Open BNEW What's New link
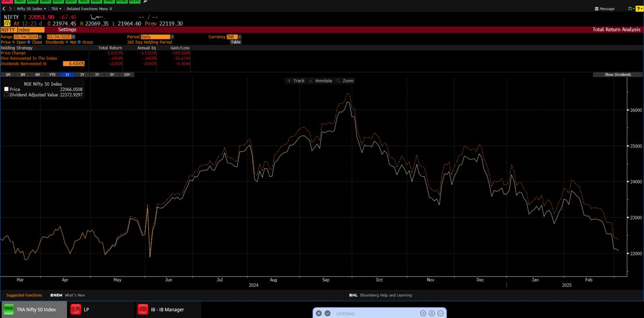 pos(67,295)
